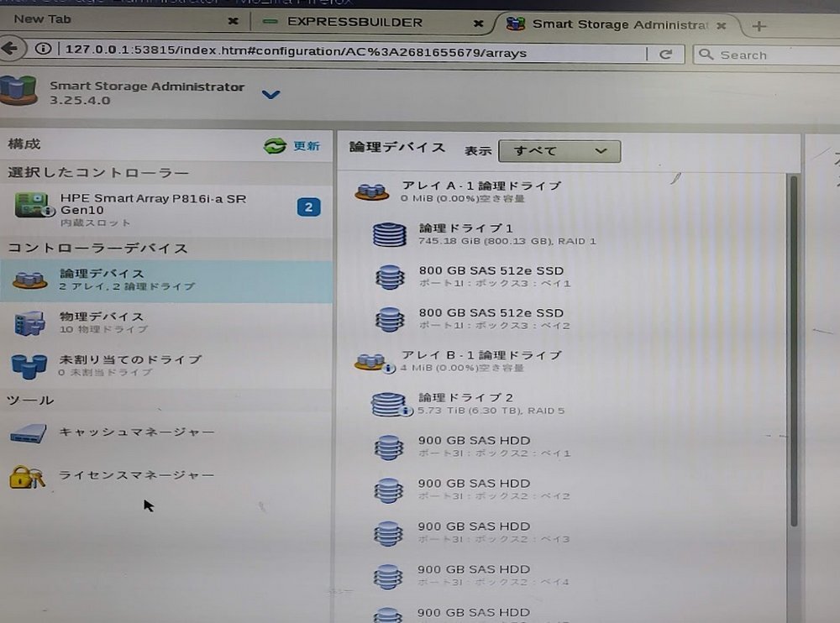Click the 900 GB HDD ベイ2 drive icon
The image size is (840, 623).
click(388, 490)
